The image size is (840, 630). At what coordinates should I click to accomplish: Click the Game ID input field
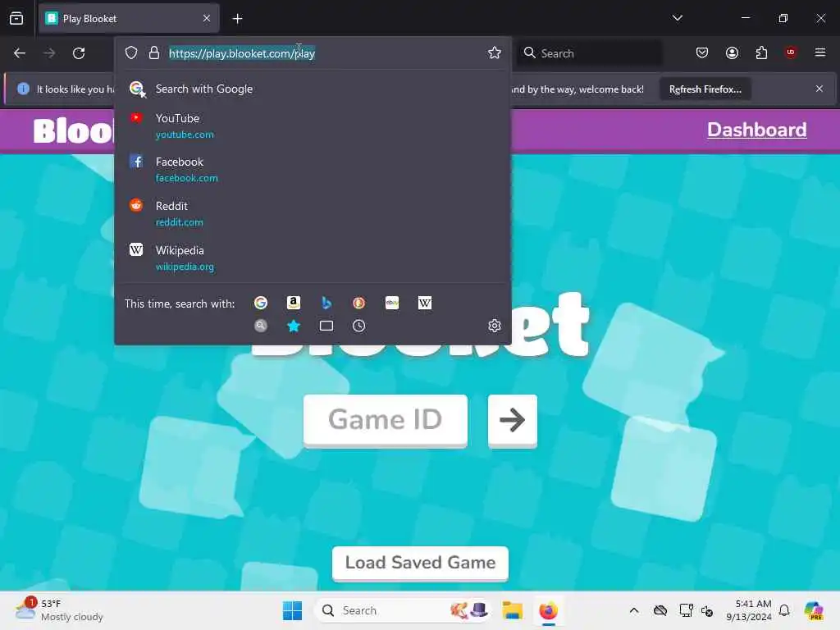pyautogui.click(x=386, y=419)
